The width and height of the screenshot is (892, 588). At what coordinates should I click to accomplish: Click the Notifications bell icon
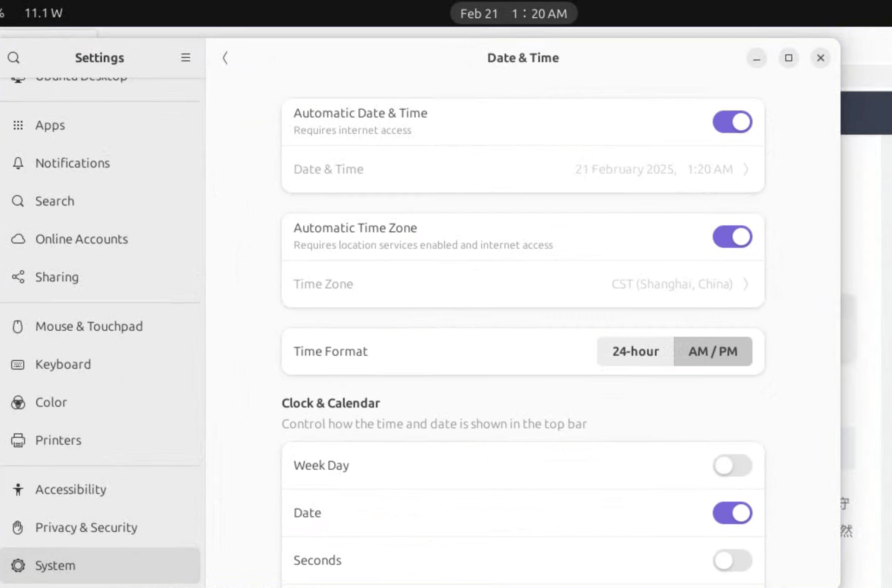[x=18, y=163]
